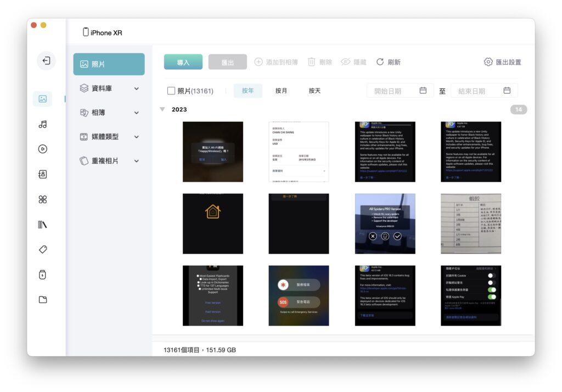Image resolution: width=562 pixels, height=392 pixels.
Task: Open the Files folder icon in the sidebar
Action: [x=43, y=299]
